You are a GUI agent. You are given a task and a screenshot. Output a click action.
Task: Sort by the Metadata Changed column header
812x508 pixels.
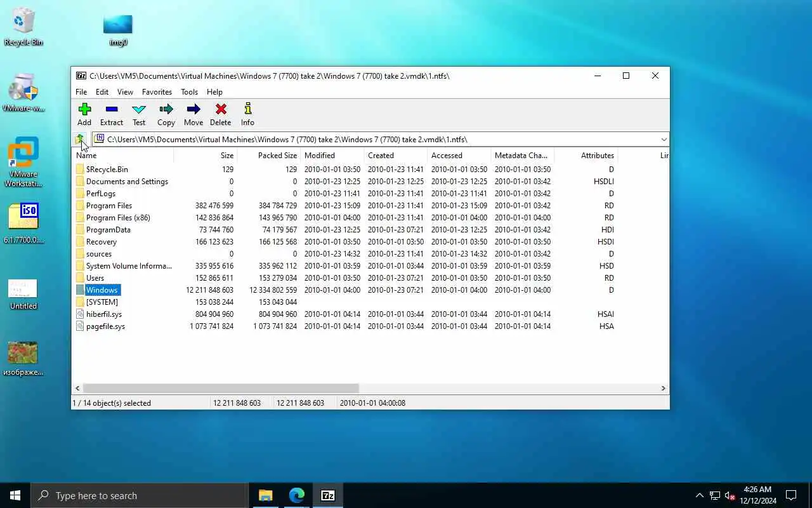coord(523,156)
